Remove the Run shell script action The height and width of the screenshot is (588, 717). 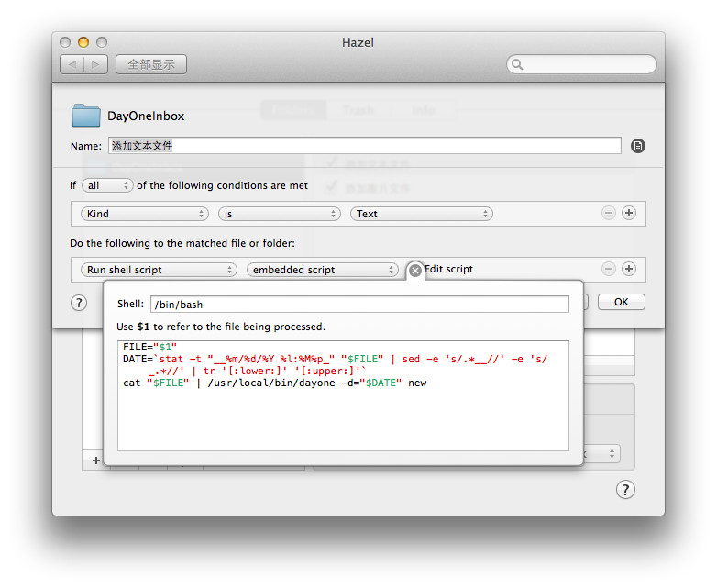pyautogui.click(x=609, y=269)
